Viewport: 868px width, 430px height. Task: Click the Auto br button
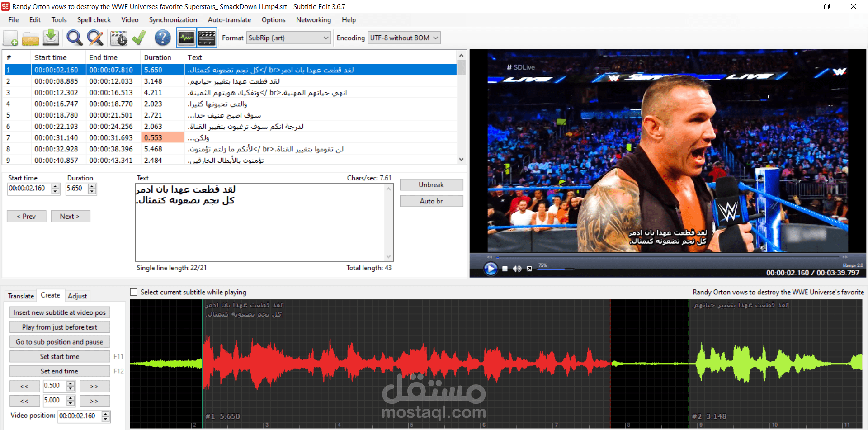click(x=431, y=201)
